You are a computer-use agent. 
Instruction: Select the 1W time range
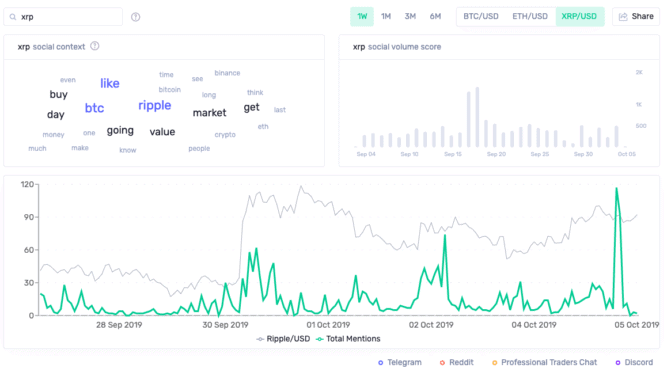pyautogui.click(x=362, y=17)
